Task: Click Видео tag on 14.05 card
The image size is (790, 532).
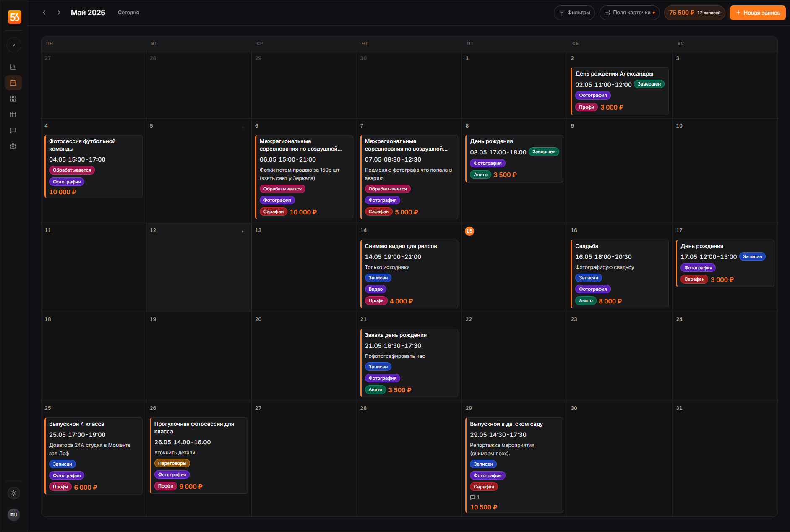Action: [375, 289]
